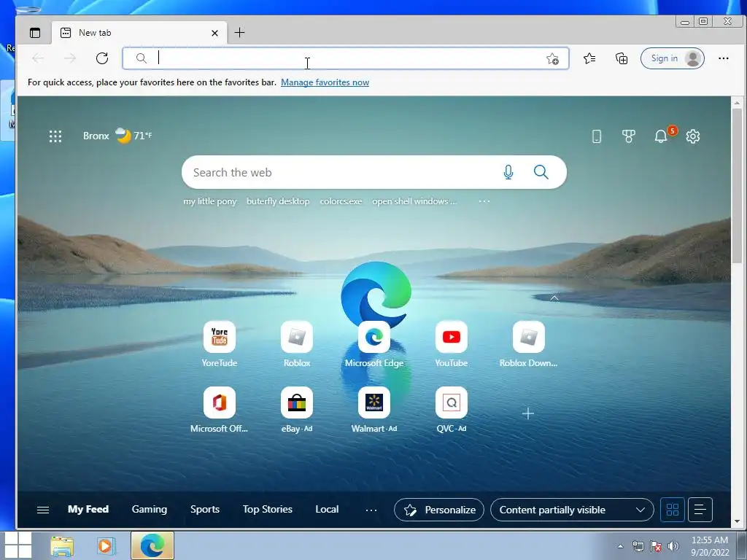747x560 pixels.
Task: Click the Search the web box
Action: point(374,172)
